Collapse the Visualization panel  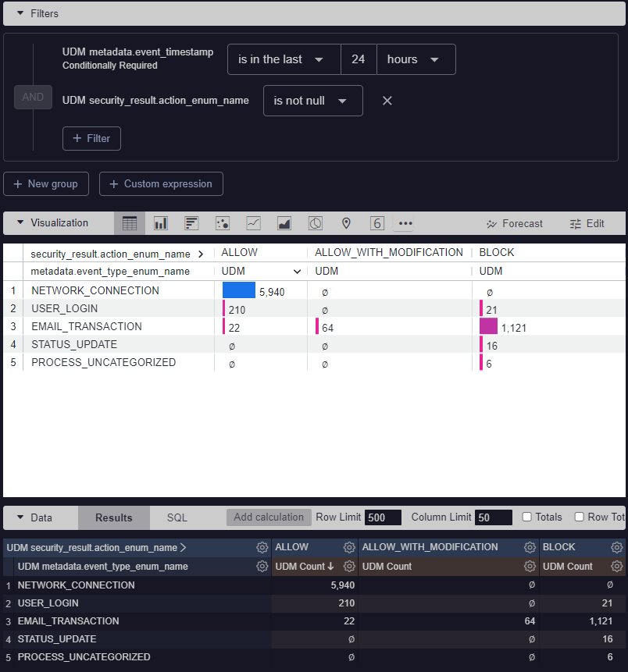[20, 222]
